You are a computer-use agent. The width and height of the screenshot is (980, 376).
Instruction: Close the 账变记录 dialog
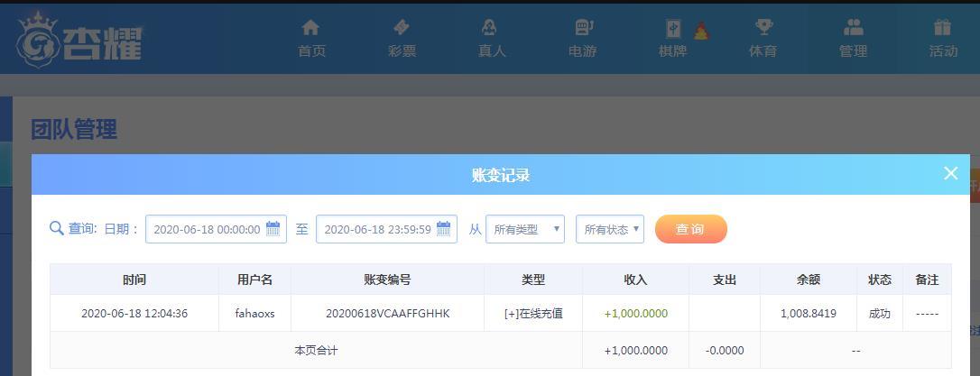pyautogui.click(x=950, y=173)
